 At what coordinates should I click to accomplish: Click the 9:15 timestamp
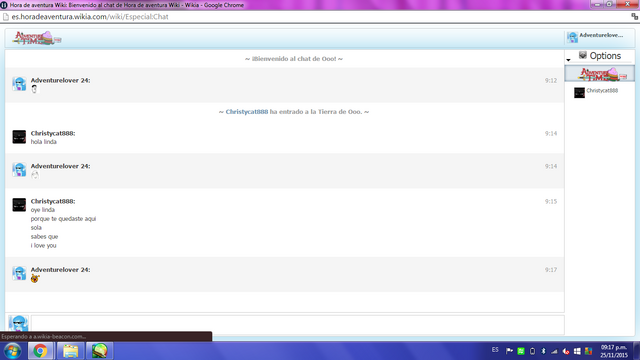(551, 202)
